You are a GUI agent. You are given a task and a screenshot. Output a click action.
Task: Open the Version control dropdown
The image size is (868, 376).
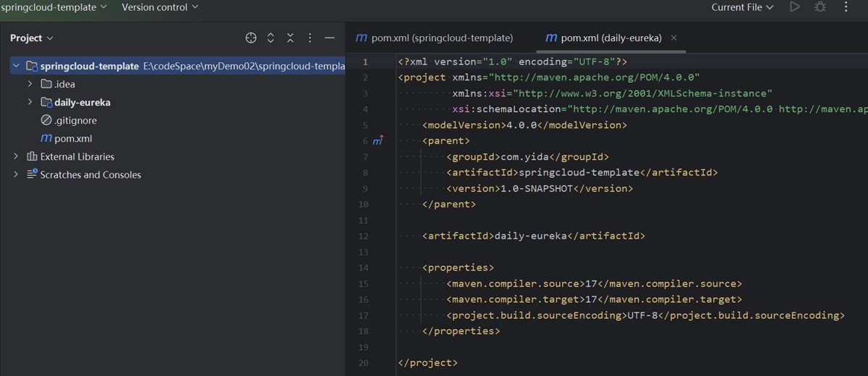click(x=160, y=7)
